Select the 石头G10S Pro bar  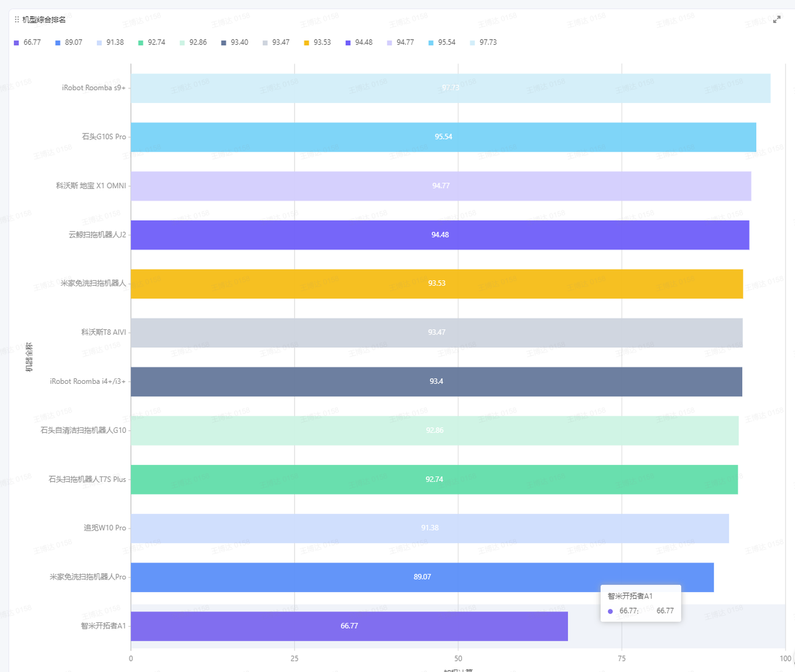pyautogui.click(x=443, y=137)
